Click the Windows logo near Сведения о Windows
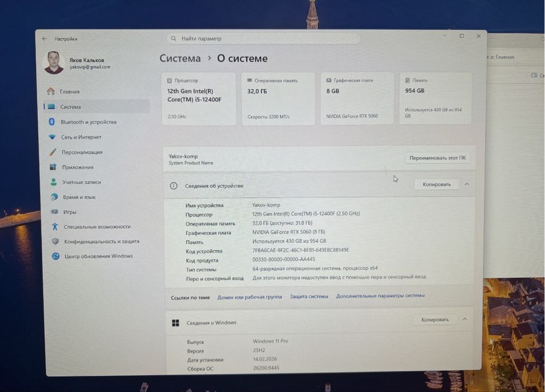The height and width of the screenshot is (392, 545). [x=175, y=323]
